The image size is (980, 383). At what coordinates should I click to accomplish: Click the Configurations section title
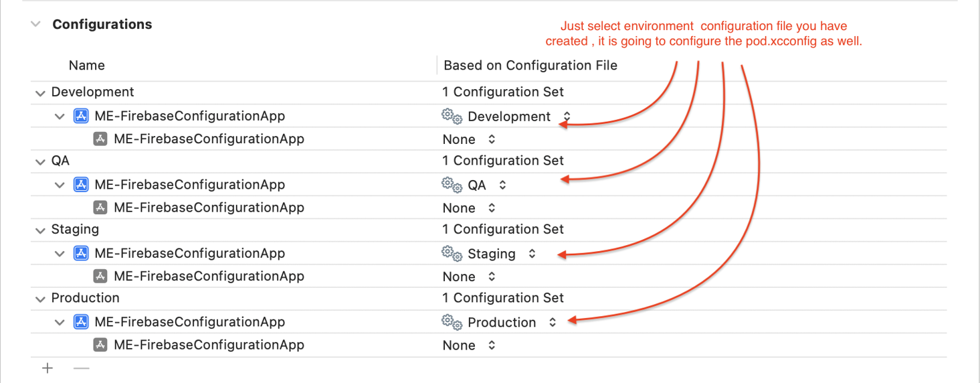click(x=102, y=25)
